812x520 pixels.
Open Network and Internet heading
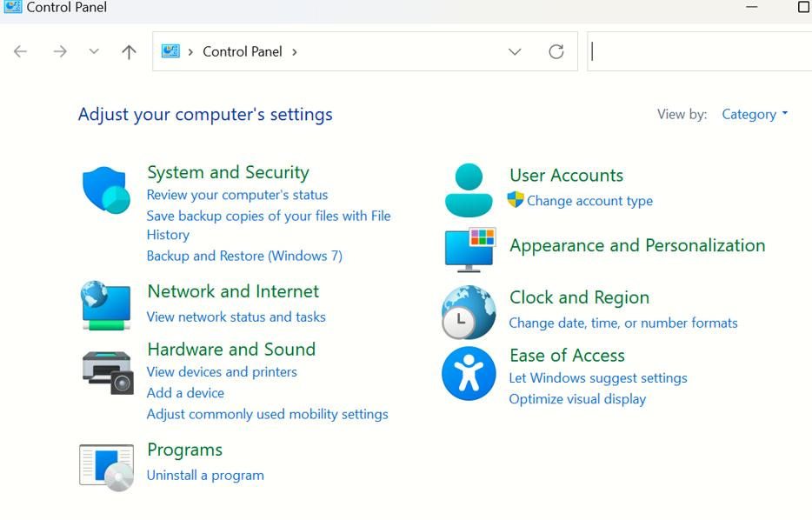[x=233, y=291]
